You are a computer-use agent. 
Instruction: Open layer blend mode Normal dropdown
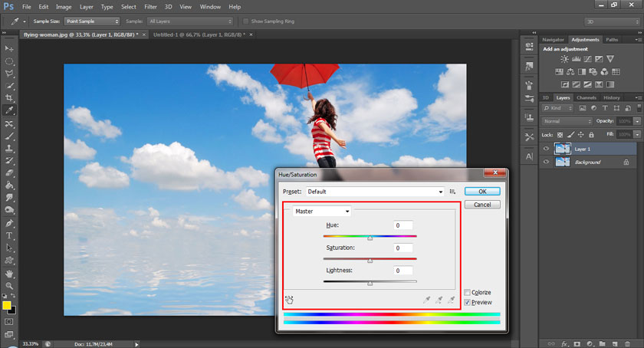pos(567,121)
